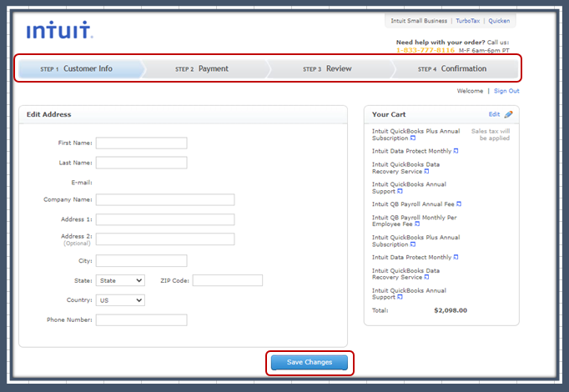Image resolution: width=569 pixels, height=392 pixels.
Task: Open the TurboTax link
Action: [x=467, y=21]
